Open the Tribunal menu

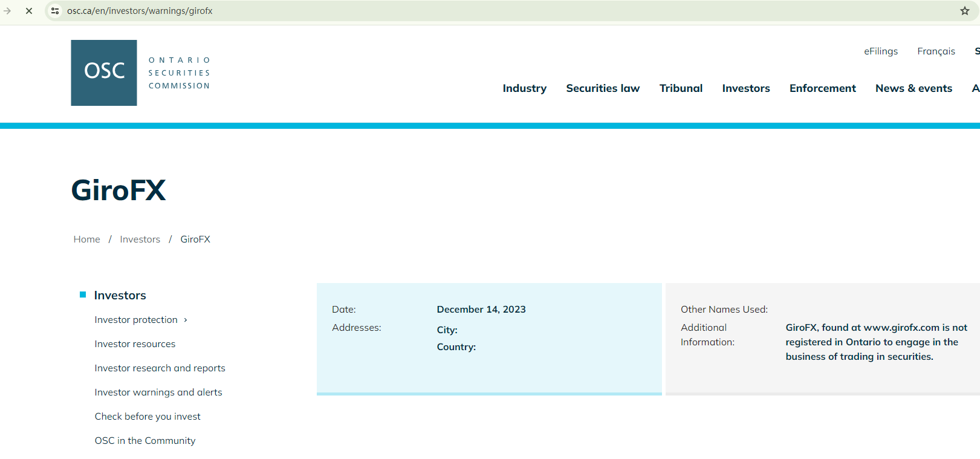(681, 88)
